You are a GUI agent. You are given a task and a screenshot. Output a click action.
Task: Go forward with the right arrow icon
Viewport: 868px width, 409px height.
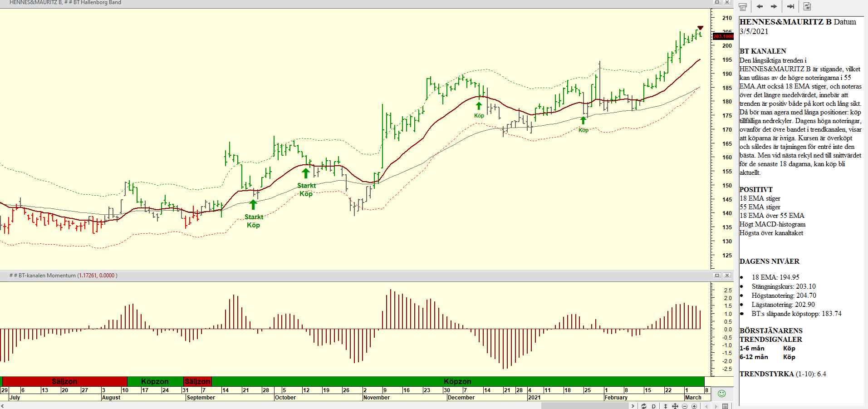coord(774,6)
